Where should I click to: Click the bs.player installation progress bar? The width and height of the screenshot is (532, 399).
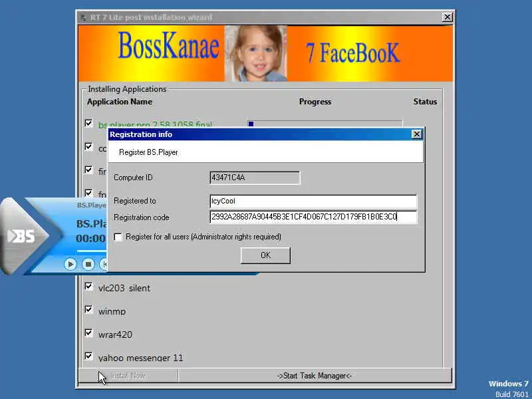coord(325,124)
